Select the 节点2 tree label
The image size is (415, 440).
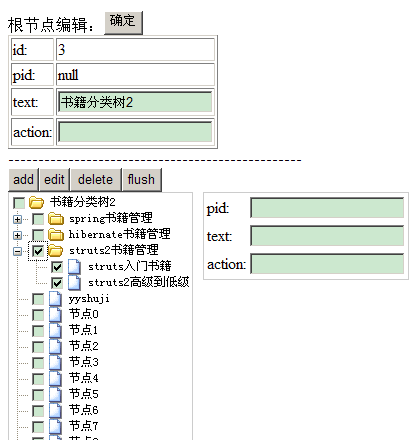click(84, 346)
